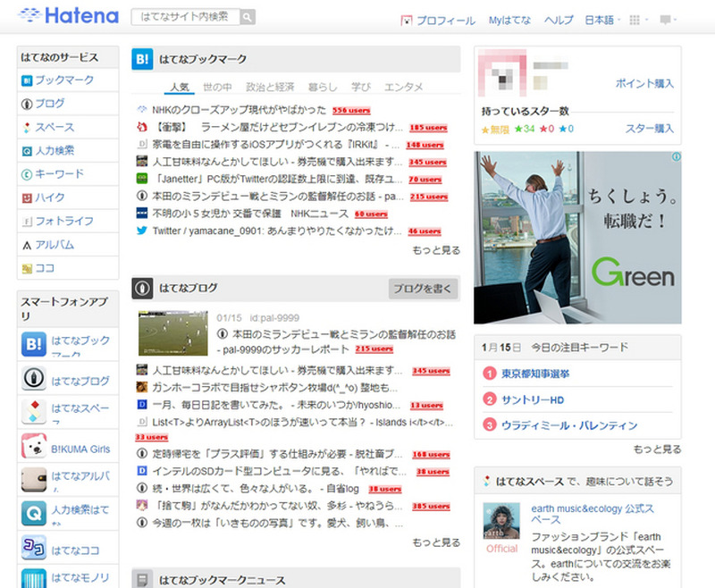Click the フォトライフ icon in services list
The width and height of the screenshot is (715, 588).
point(27,221)
